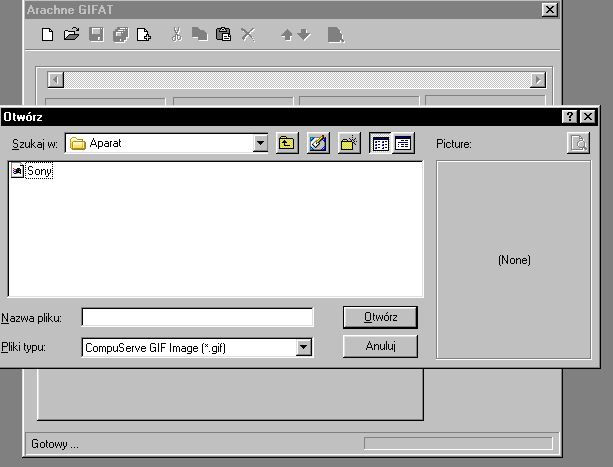Switch to details view in Otwórz dialog
This screenshot has width=613, height=467.
pos(403,143)
